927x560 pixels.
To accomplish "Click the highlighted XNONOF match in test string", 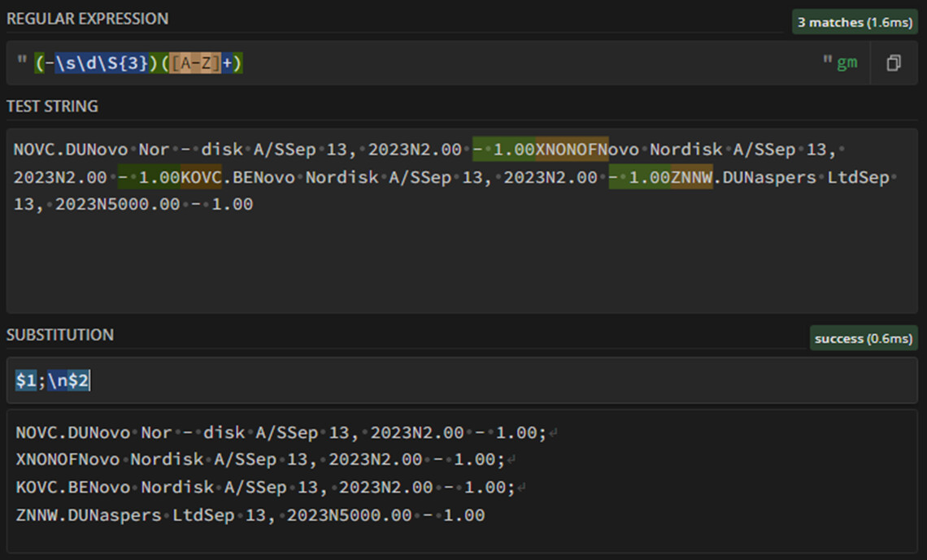I will (572, 150).
